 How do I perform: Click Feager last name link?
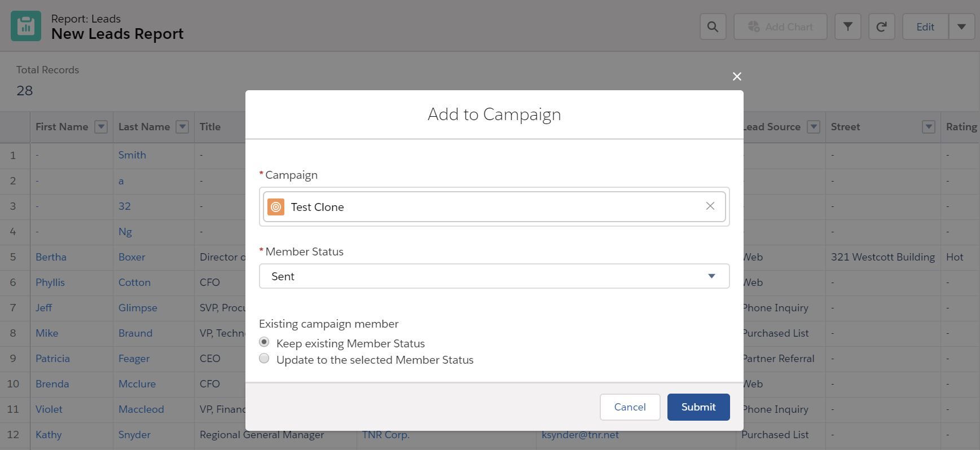[x=134, y=359]
